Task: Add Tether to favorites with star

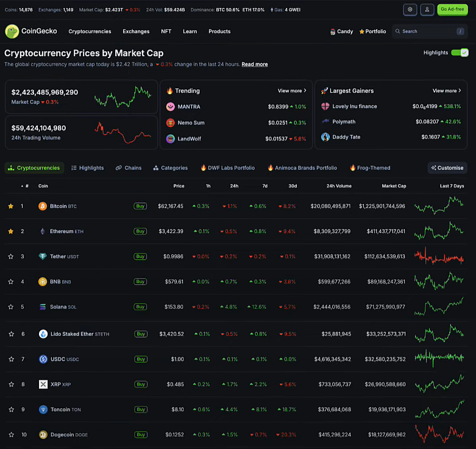Action: [x=10, y=257]
